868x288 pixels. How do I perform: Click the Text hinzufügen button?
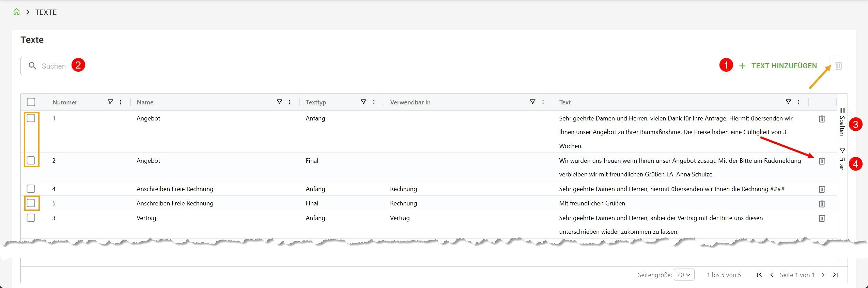pyautogui.click(x=778, y=66)
